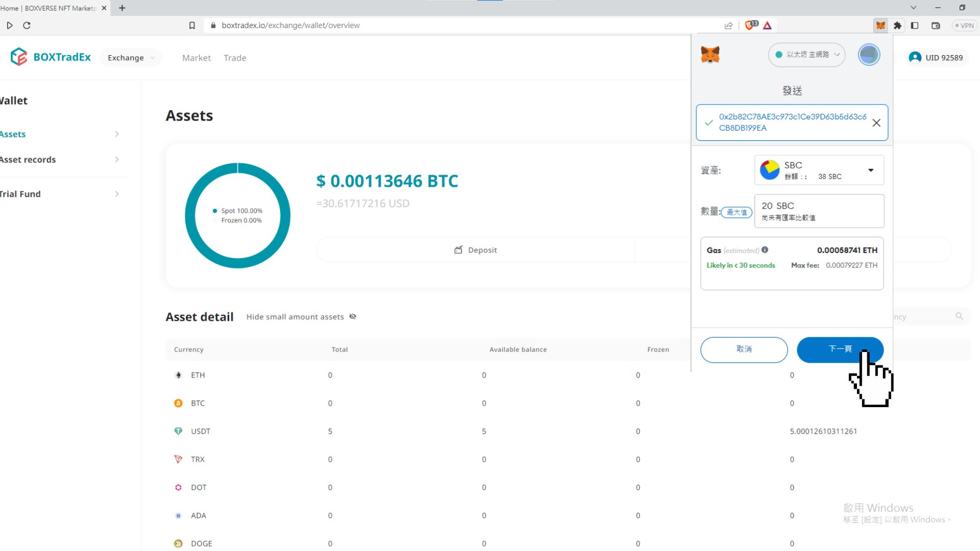Image resolution: width=980 pixels, height=551 pixels.
Task: Reload the page with refresh icon
Action: point(27,25)
